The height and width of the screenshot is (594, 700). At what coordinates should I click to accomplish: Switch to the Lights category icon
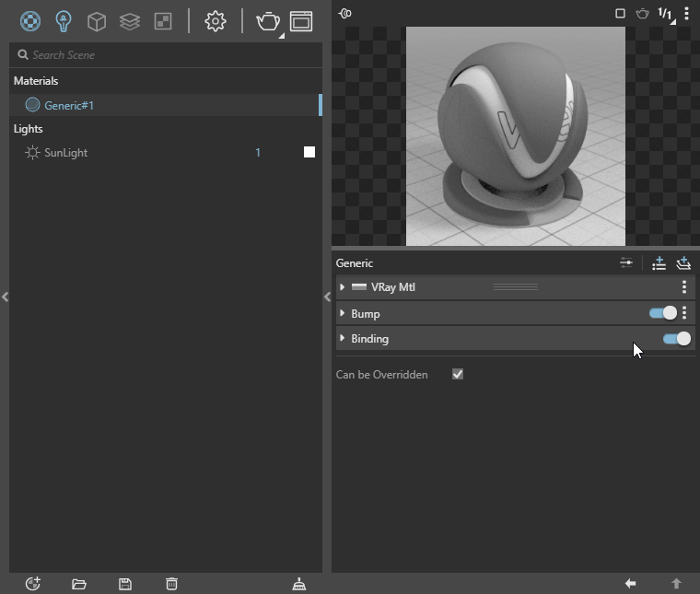(64, 21)
